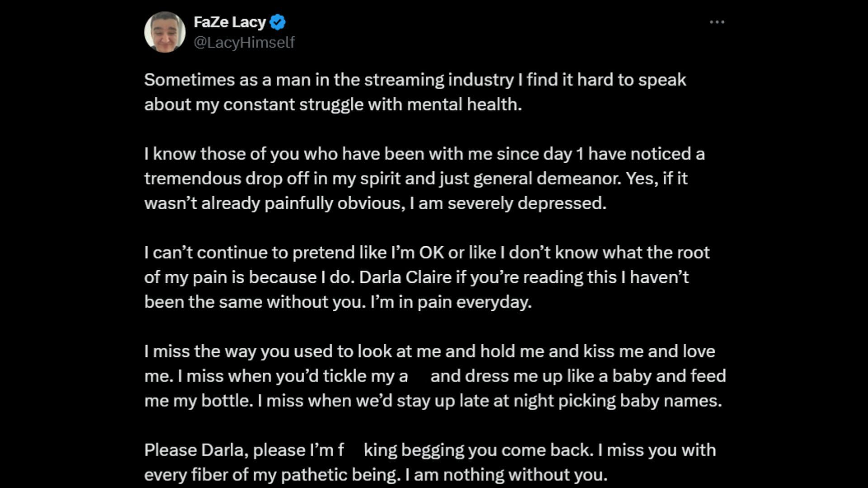Click the name "Darla Claire" in the tweet
Screen dimensions: 868x488
pyautogui.click(x=405, y=277)
